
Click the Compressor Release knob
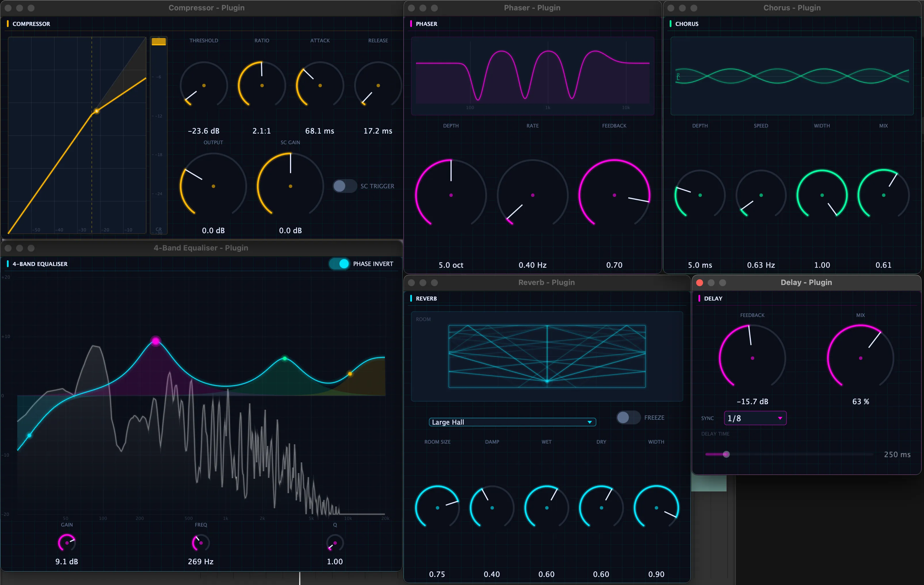(378, 85)
